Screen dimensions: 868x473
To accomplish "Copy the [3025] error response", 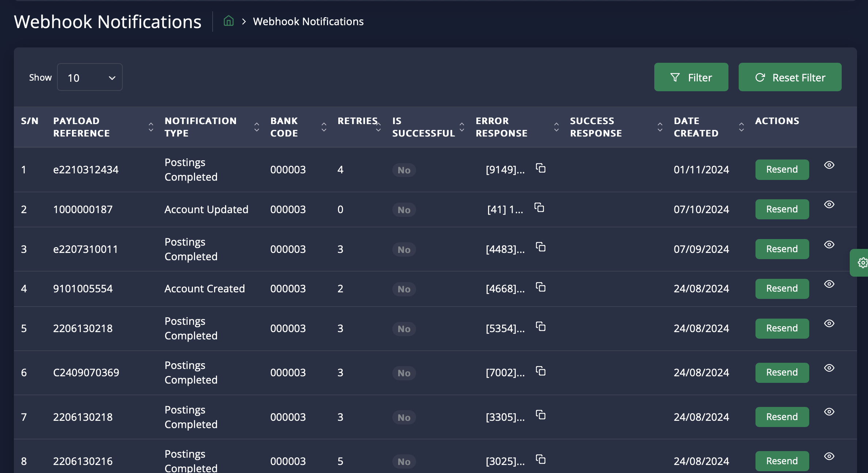I will pyautogui.click(x=541, y=459).
